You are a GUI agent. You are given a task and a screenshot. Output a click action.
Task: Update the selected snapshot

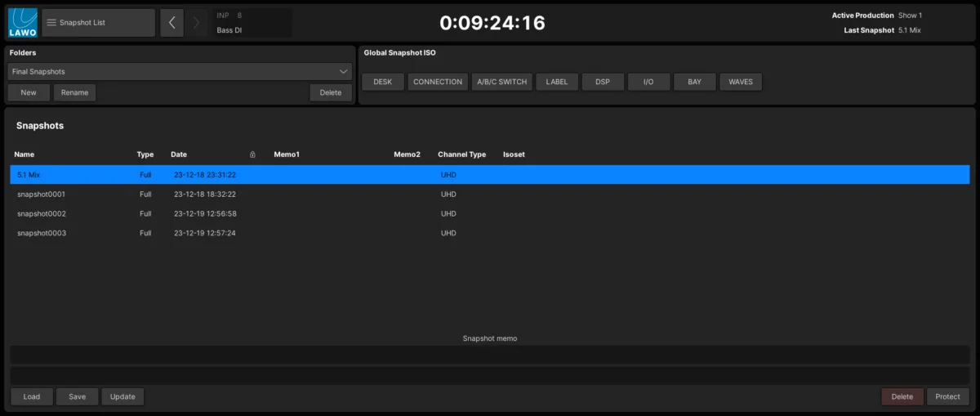(122, 396)
